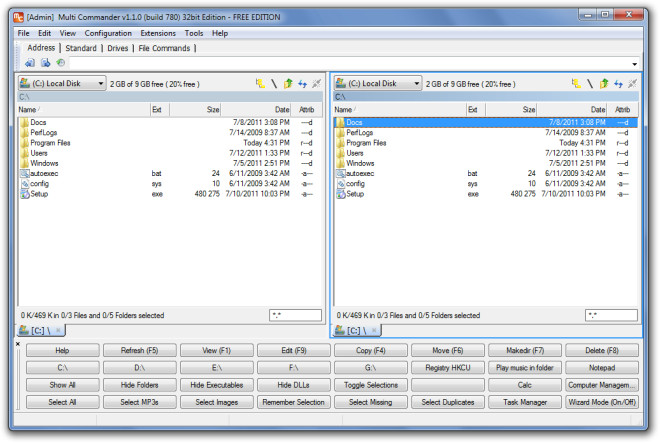Click the Makedir (F7) button
This screenshot has width=660, height=443.
point(525,350)
